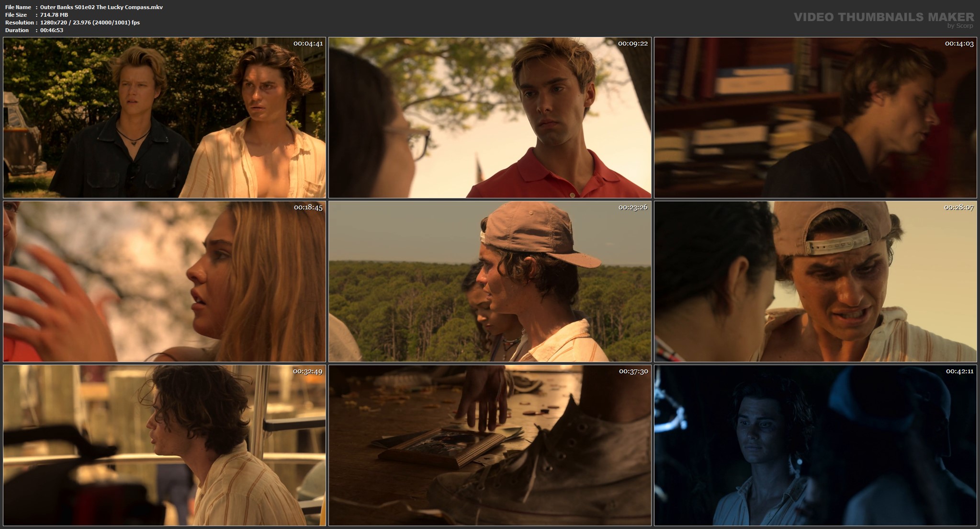Click the dark night thumbnail at 00:42:11

tap(815, 445)
